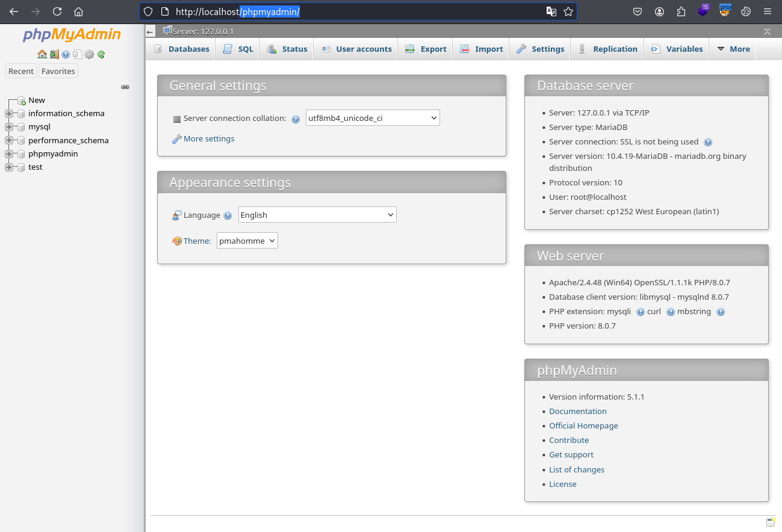Screen dimensions: 782x532
Task: Open the Contribute link
Action: (x=569, y=441)
